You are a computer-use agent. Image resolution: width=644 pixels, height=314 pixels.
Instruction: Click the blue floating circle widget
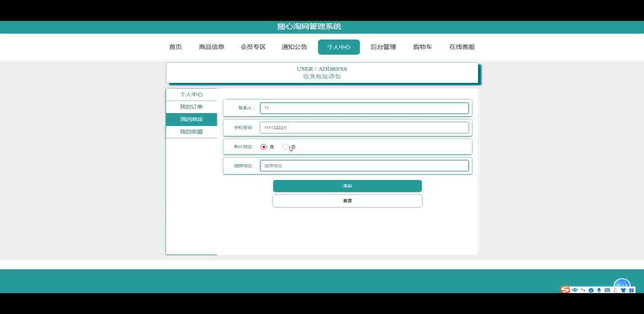tap(622, 283)
